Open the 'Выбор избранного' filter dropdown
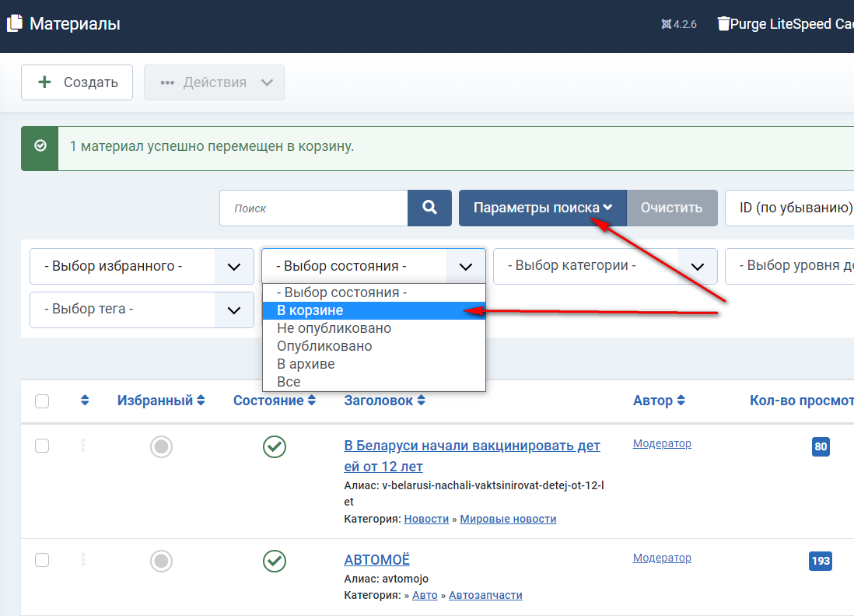854x616 pixels. point(142,266)
